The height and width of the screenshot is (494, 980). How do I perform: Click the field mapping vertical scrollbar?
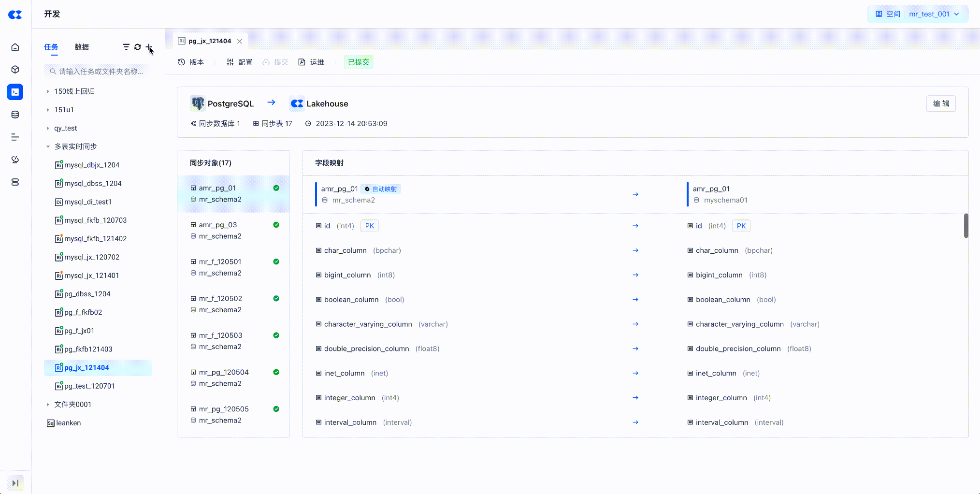[x=966, y=226]
